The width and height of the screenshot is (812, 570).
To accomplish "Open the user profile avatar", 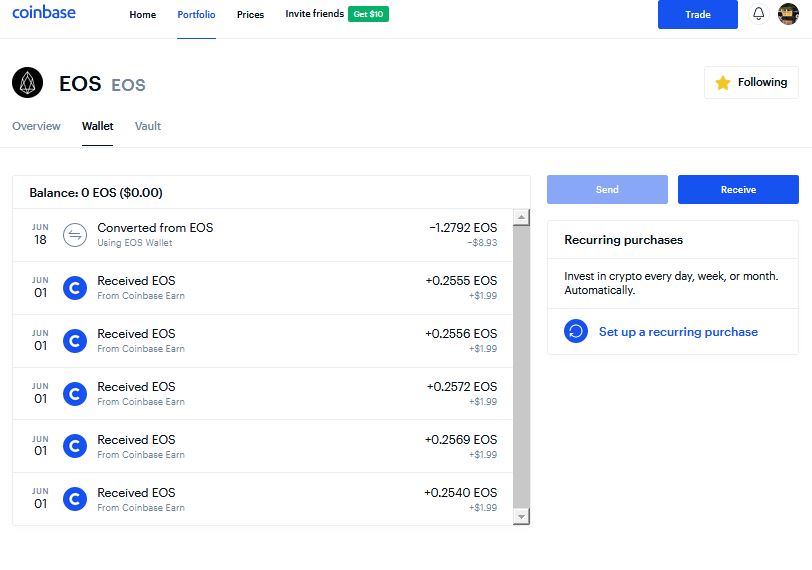I will (x=788, y=14).
